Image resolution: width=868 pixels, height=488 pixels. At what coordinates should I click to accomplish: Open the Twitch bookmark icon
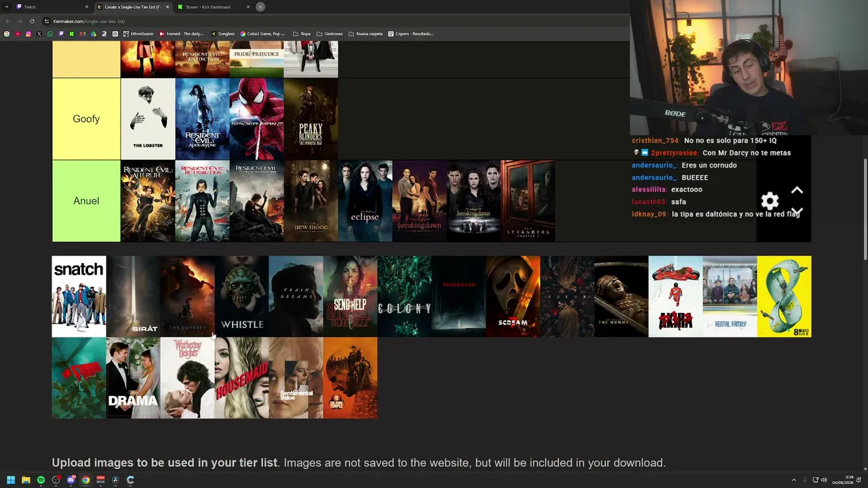tap(61, 34)
